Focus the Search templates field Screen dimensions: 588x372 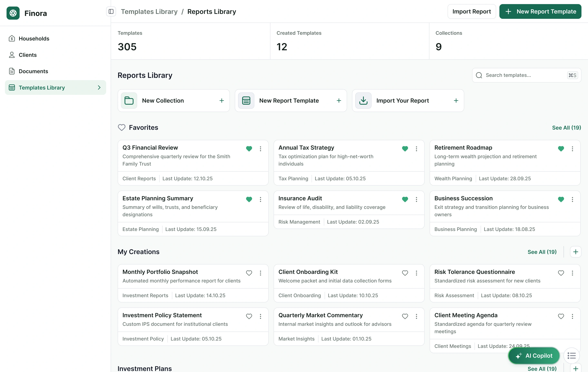tap(527, 75)
